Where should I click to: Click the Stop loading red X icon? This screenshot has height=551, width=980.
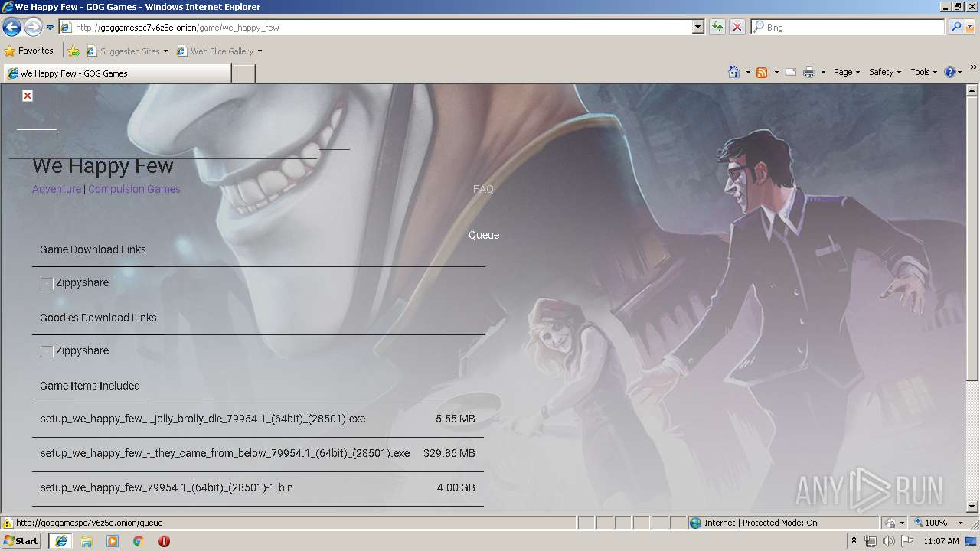(737, 28)
